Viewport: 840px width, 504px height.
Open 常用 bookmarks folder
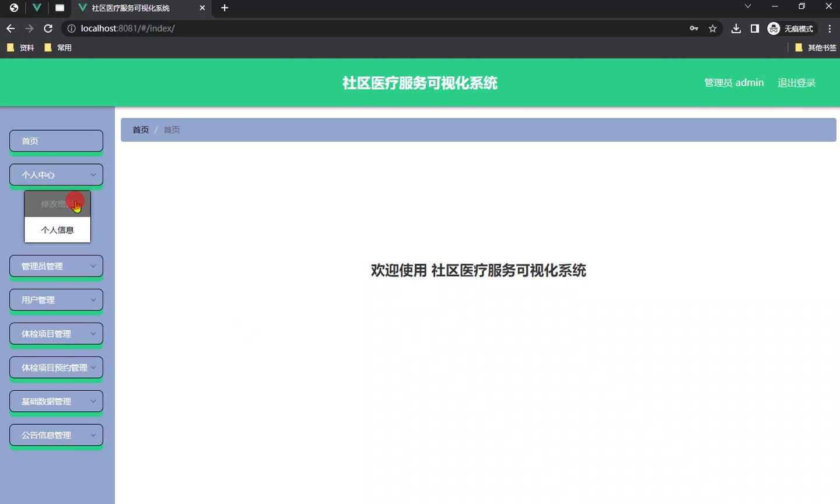[58, 48]
